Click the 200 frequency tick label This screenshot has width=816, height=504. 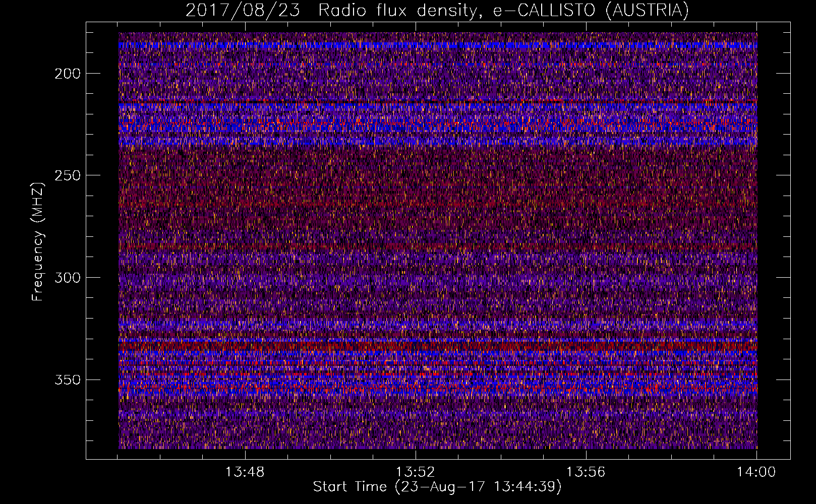tap(68, 74)
